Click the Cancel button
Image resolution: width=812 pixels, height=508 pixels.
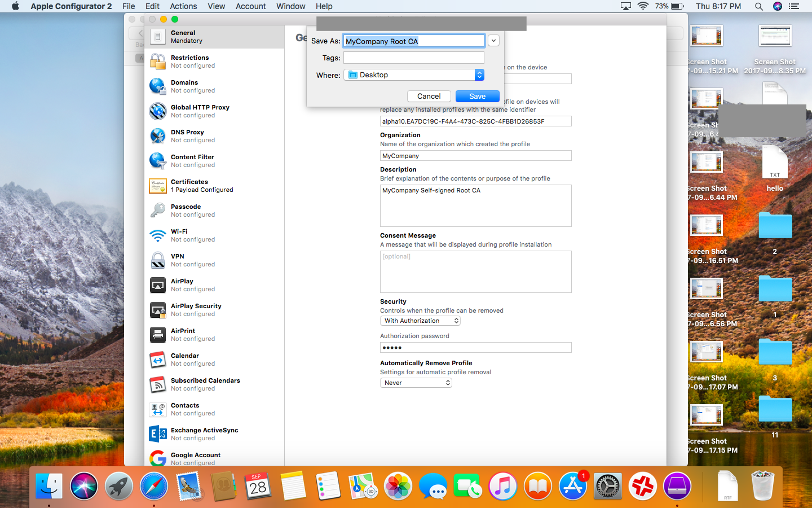point(429,96)
